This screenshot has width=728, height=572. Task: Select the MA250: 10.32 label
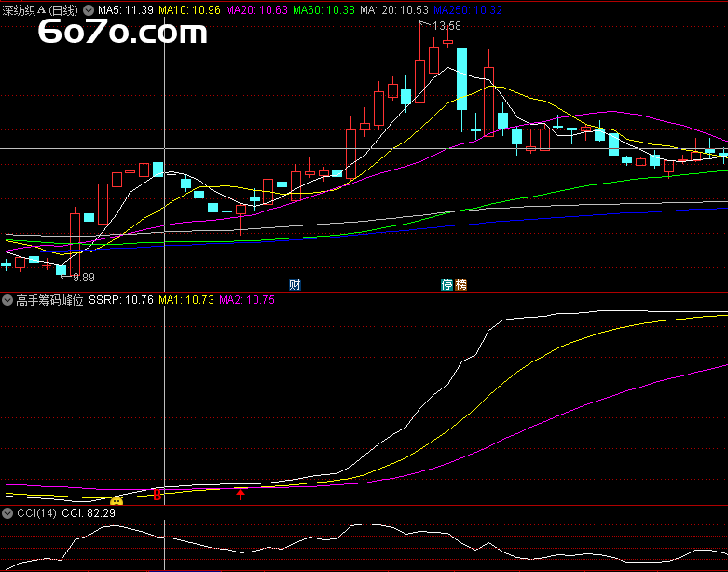pyautogui.click(x=468, y=9)
